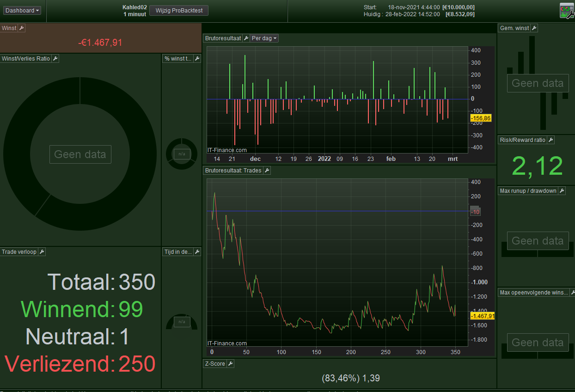
Task: Click the Max opeenvolgende wins wrench icon
Action: click(572, 293)
